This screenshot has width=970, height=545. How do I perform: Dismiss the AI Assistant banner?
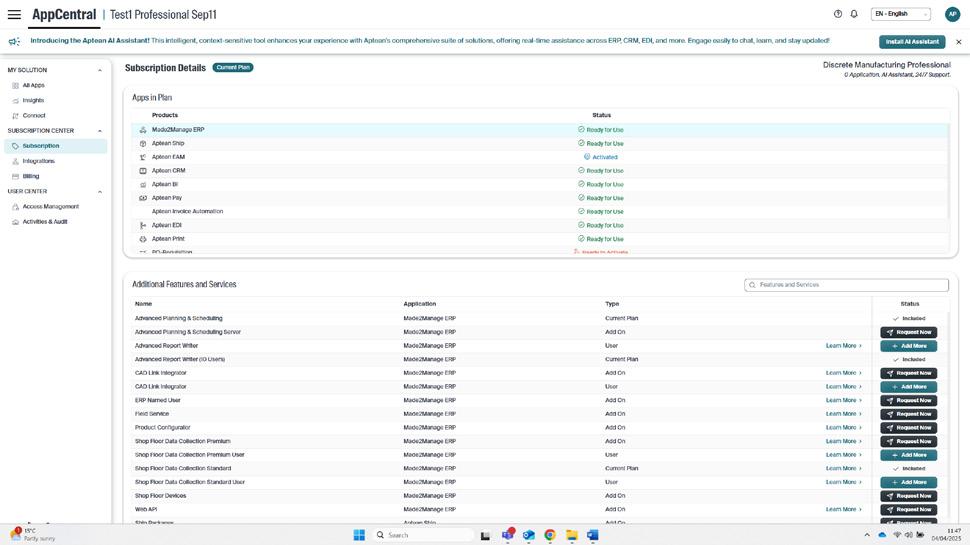click(958, 42)
